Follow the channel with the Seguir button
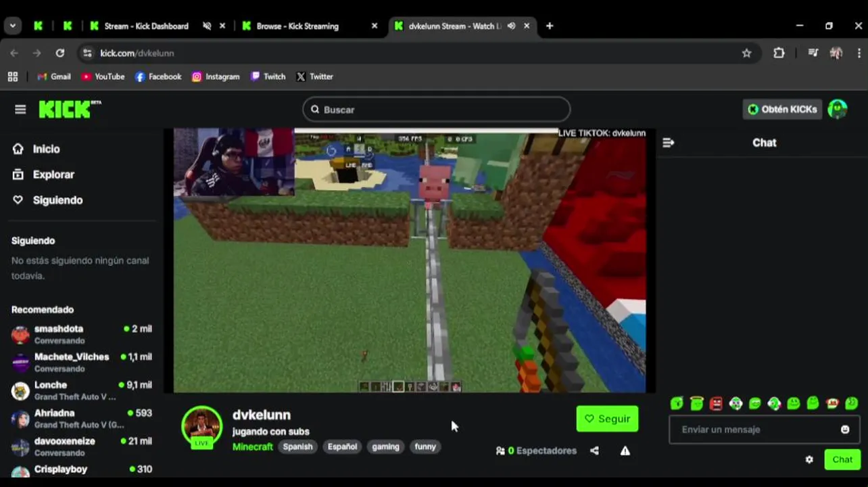The width and height of the screenshot is (868, 487). point(607,419)
